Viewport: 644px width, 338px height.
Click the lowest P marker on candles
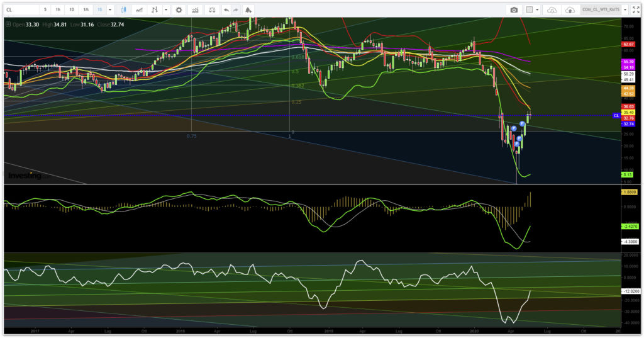517,144
